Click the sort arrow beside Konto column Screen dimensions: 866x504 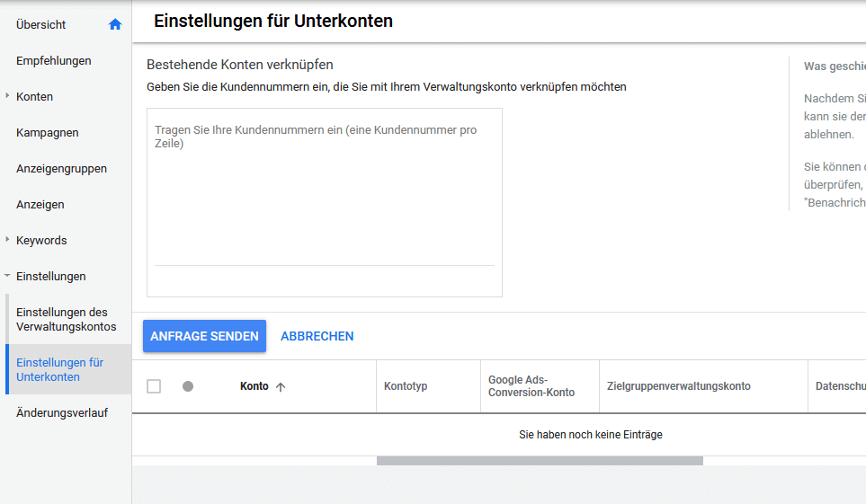[281, 387]
